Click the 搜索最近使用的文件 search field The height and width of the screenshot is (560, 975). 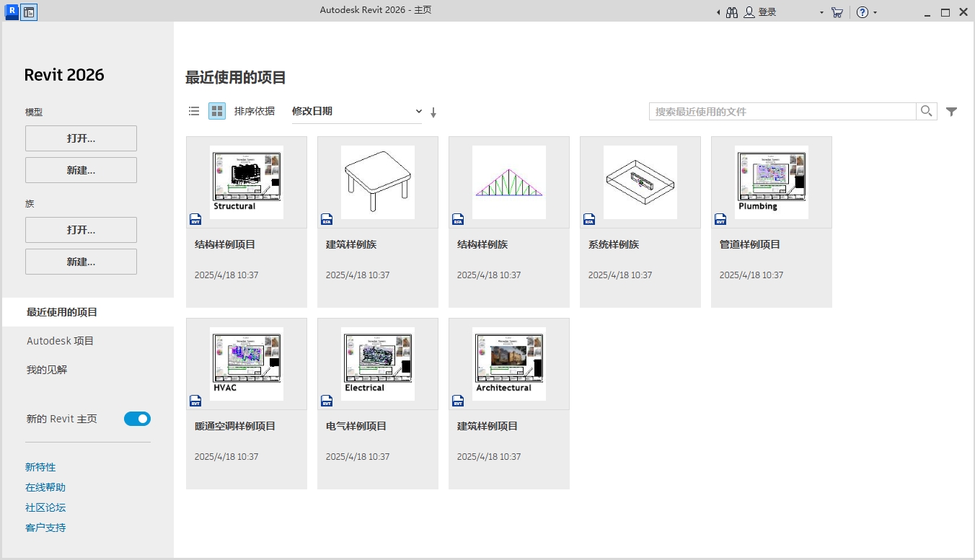pos(782,112)
